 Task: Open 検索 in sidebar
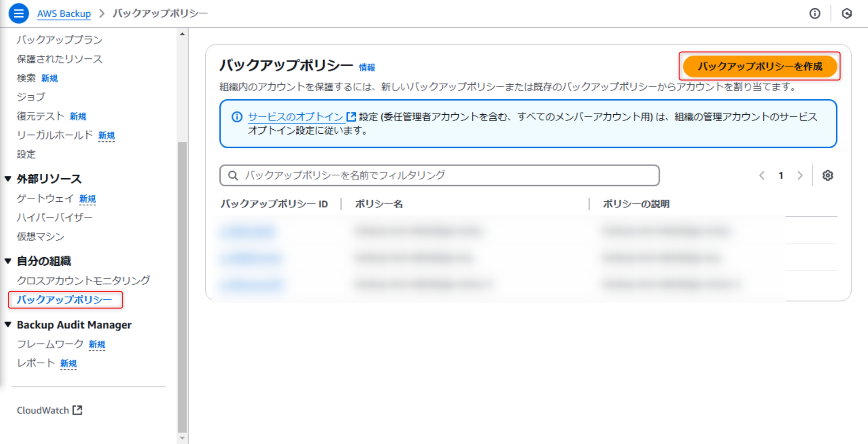26,78
